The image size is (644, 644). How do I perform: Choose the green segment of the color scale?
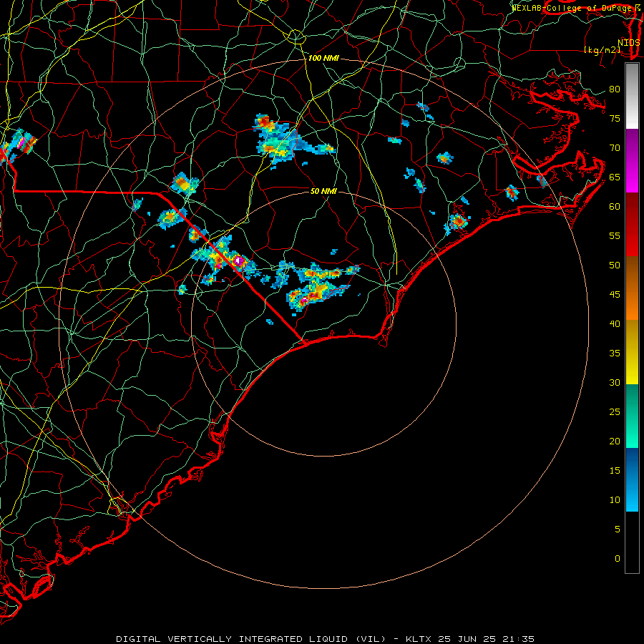[x=632, y=416]
